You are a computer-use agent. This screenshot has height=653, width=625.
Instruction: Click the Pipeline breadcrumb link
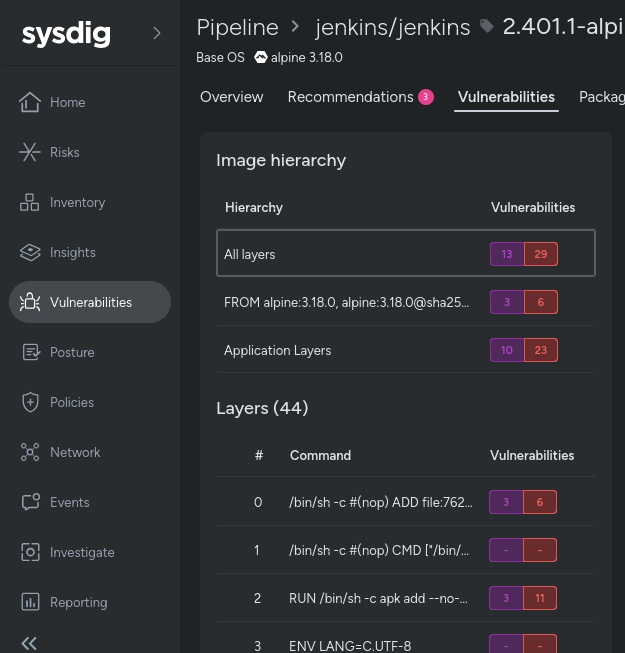[237, 27]
